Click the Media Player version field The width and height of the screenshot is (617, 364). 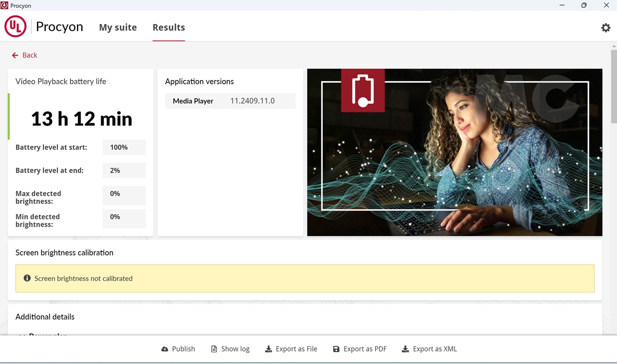[x=252, y=101]
